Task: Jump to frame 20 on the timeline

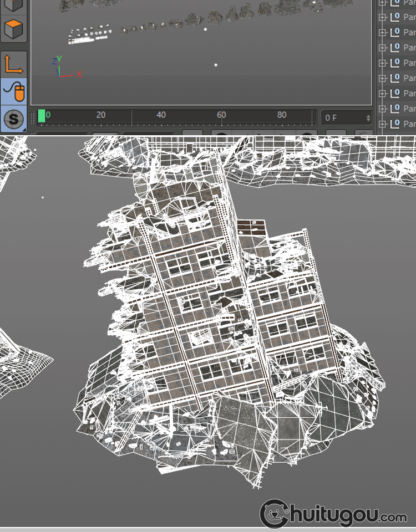Action: coord(100,116)
